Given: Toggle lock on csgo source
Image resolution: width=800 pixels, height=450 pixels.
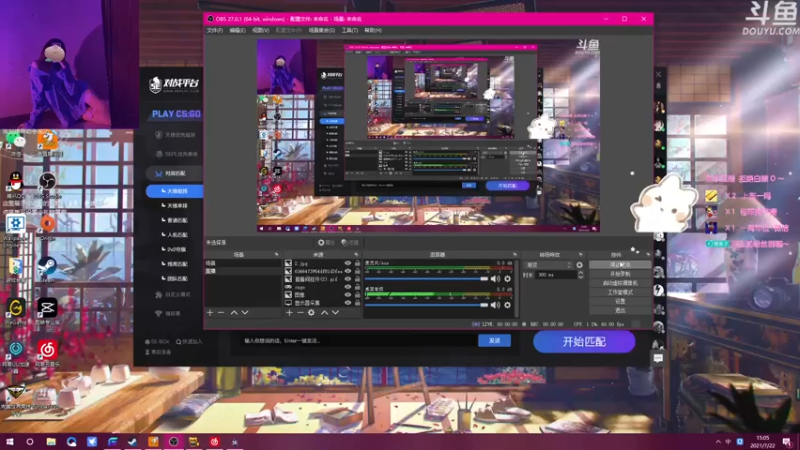Looking at the screenshot, I should pos(357,287).
